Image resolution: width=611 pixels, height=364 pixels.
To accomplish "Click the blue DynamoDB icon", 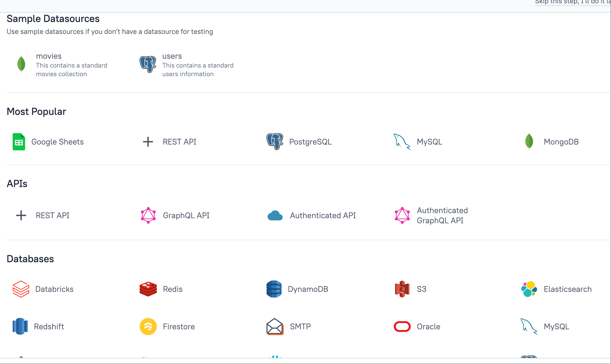I will 274,289.
